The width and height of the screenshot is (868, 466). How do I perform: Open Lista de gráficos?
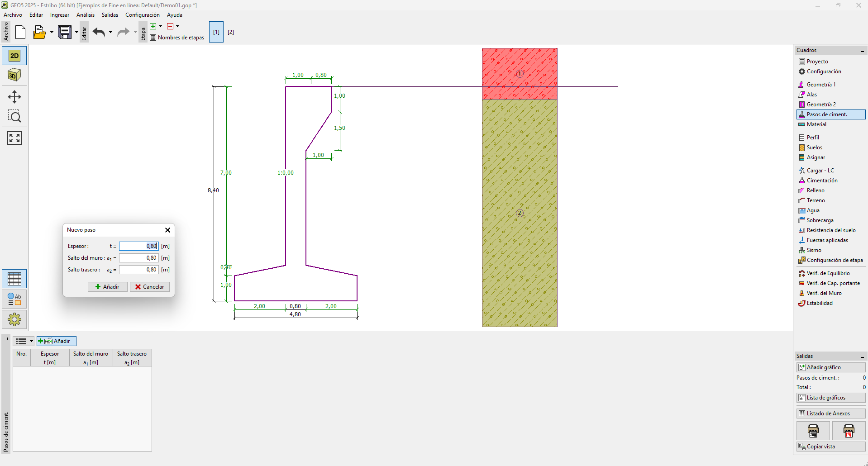(831, 398)
